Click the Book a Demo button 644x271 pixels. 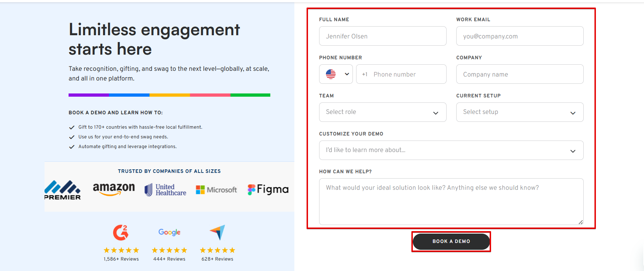click(451, 242)
